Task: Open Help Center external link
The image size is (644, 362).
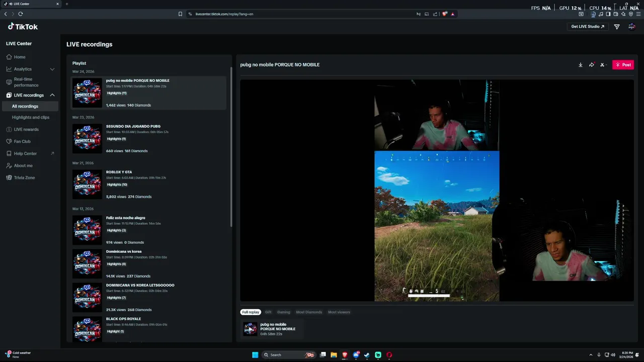Action: tap(30, 153)
